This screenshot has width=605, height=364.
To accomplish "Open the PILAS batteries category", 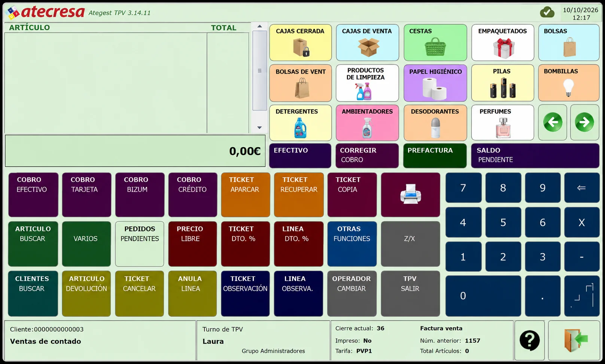I will coord(502,83).
